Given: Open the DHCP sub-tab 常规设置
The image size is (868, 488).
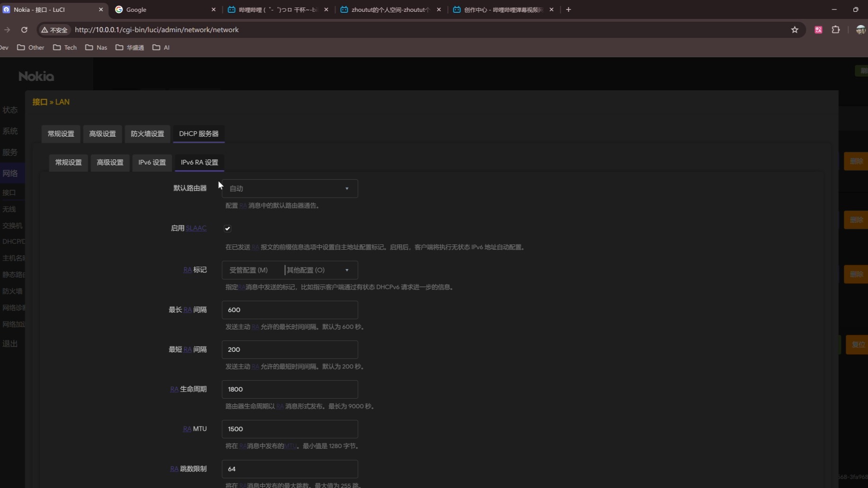Looking at the screenshot, I should point(68,162).
